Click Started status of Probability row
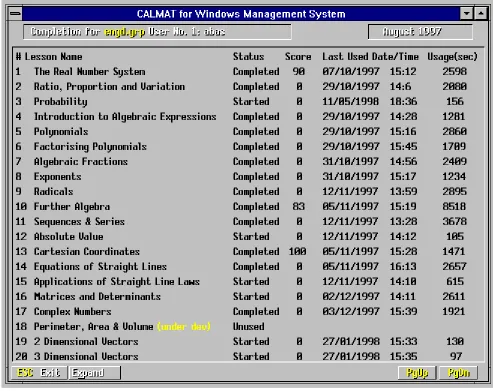Screen dimensions: 493x391 point(251,102)
